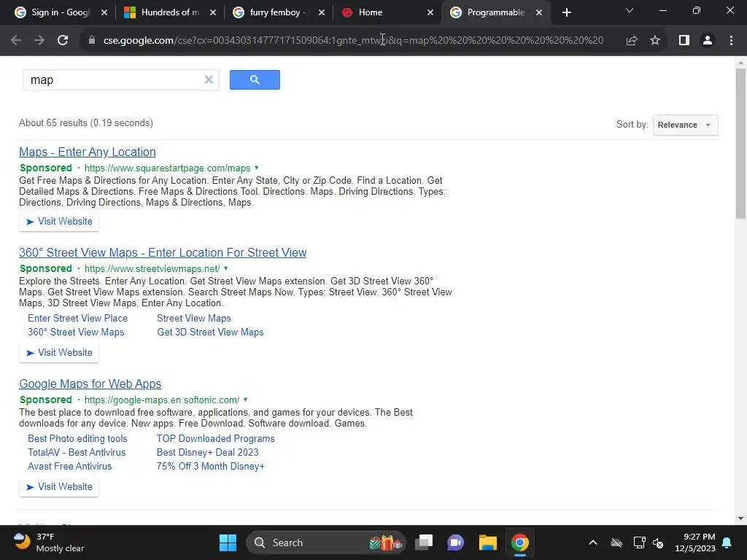Visit Website for squarestartpage maps ad

click(59, 222)
